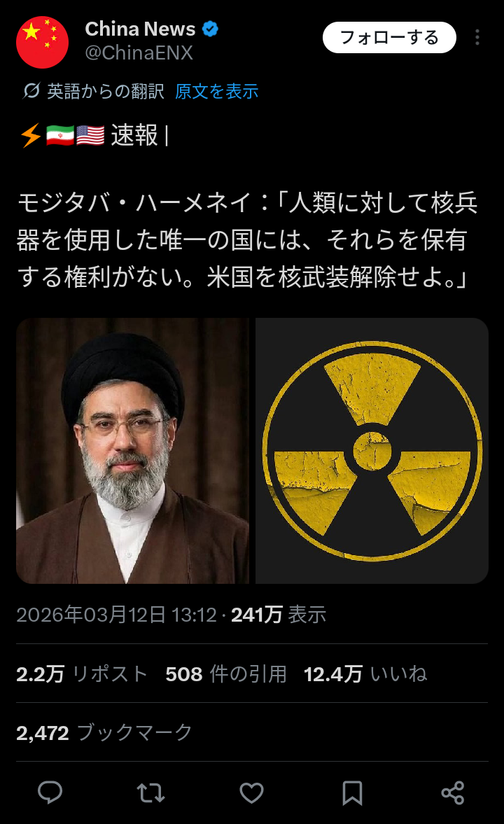Open the @ChinaENX handle
The image size is (504, 824).
[139, 53]
